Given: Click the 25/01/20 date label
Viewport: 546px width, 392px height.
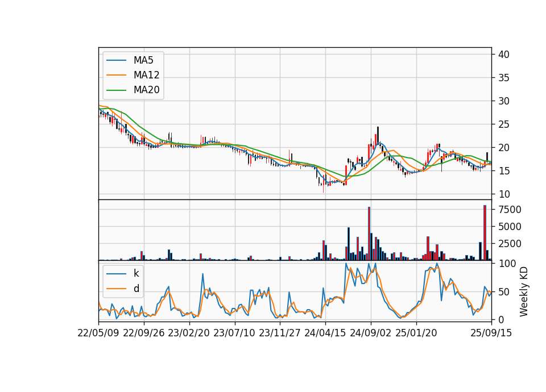Looking at the screenshot, I should click(416, 333).
